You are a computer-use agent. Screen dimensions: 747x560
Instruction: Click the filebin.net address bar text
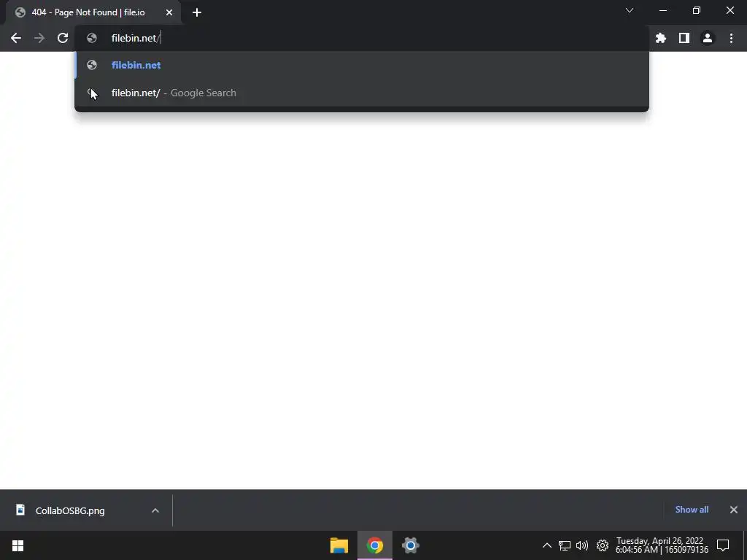(136, 38)
